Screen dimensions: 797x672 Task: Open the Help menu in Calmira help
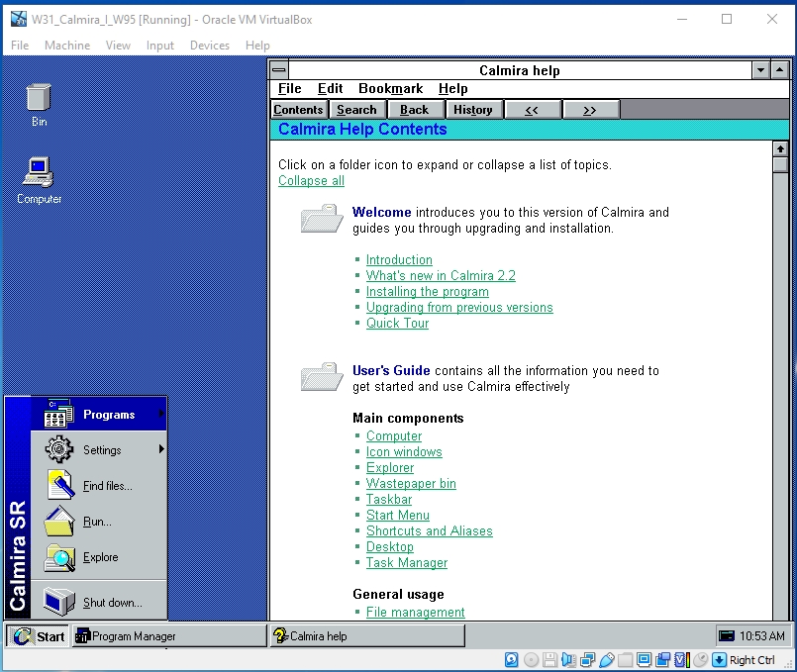[x=452, y=88]
